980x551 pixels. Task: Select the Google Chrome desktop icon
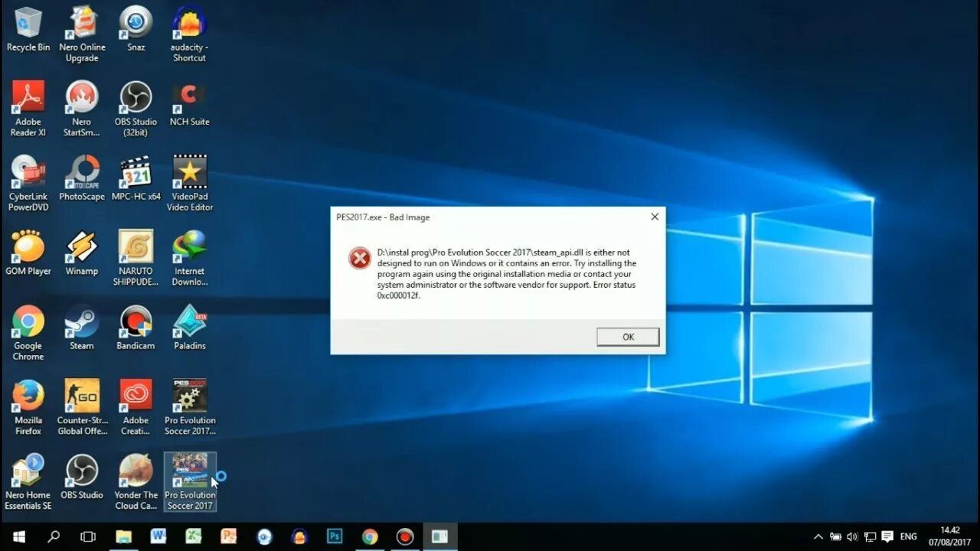[x=28, y=333]
